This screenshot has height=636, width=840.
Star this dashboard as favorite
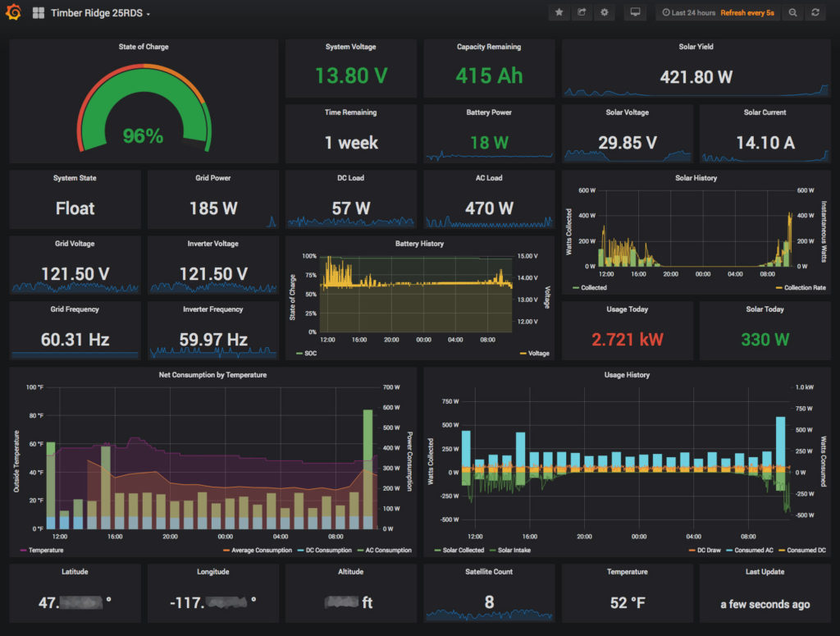point(559,12)
